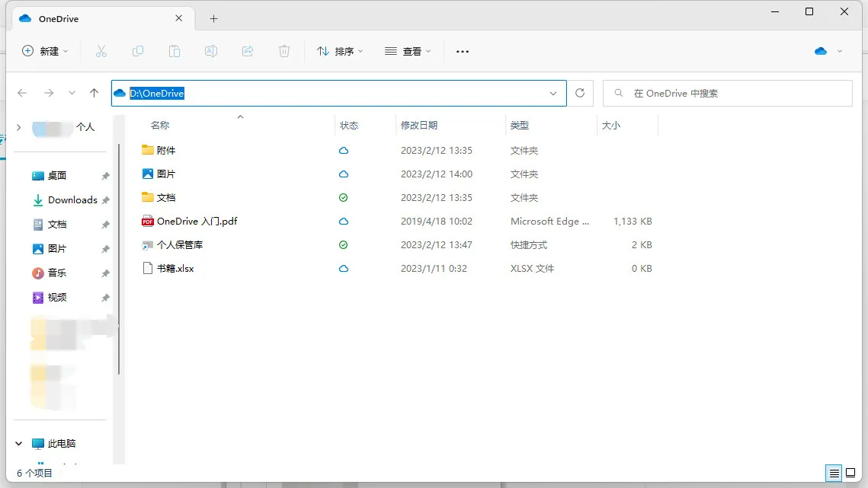Image resolution: width=868 pixels, height=488 pixels.
Task: Close the OneDrive tab
Action: [x=179, y=18]
